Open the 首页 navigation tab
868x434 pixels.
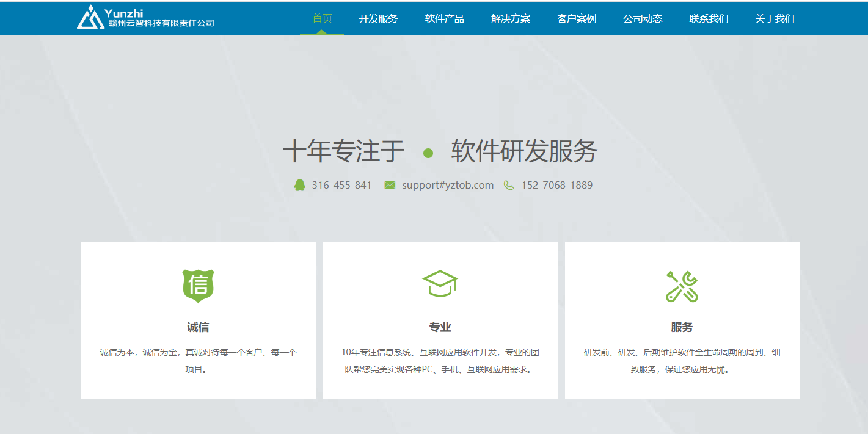click(x=322, y=18)
